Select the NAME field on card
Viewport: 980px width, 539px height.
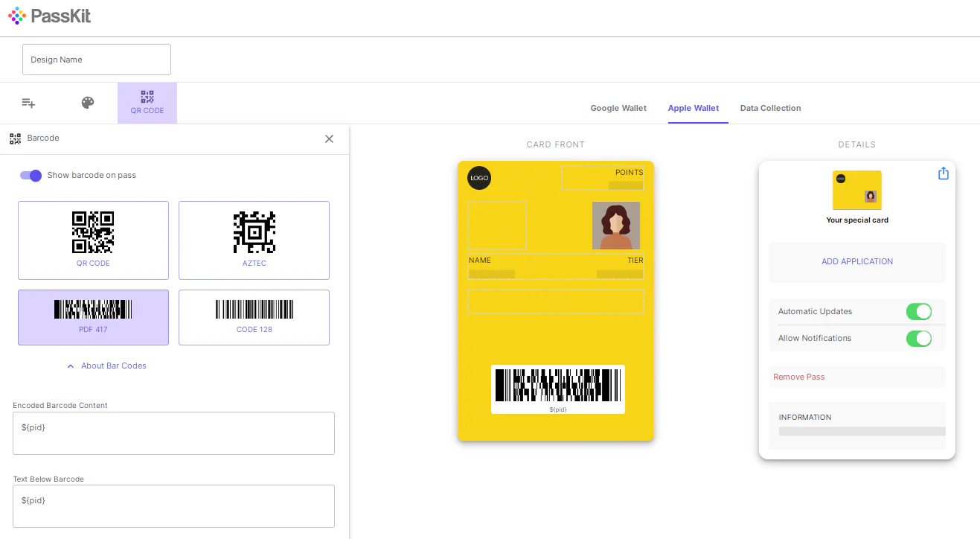pyautogui.click(x=492, y=267)
